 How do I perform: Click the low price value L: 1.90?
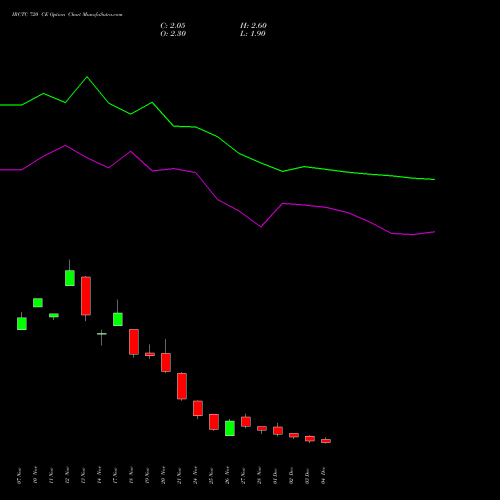pyautogui.click(x=253, y=34)
